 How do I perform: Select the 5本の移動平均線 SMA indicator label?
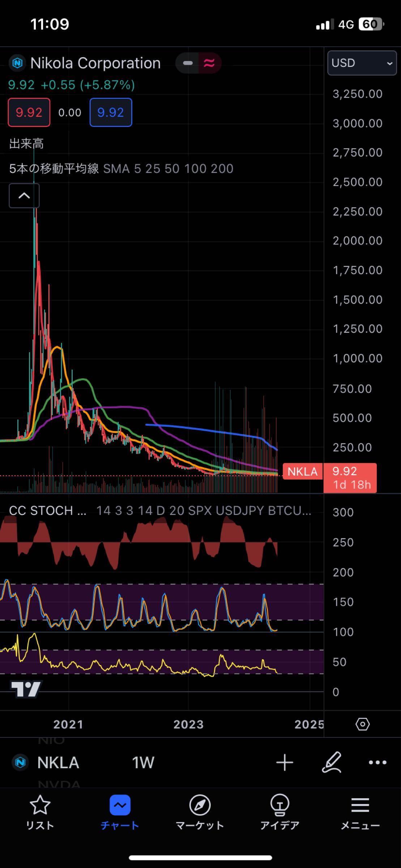(121, 169)
